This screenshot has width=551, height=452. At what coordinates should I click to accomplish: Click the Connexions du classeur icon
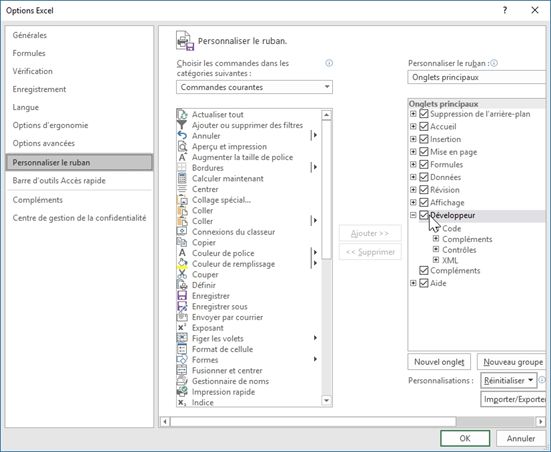pyautogui.click(x=182, y=232)
